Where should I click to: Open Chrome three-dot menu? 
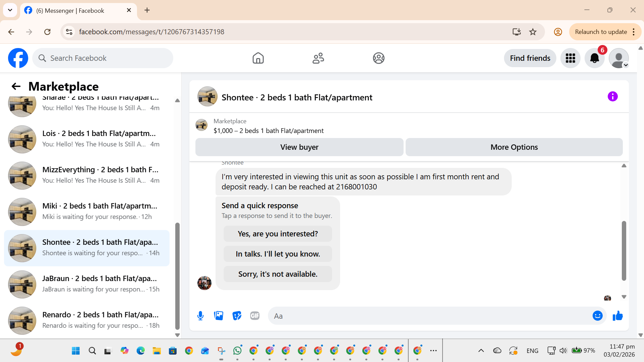(634, 32)
